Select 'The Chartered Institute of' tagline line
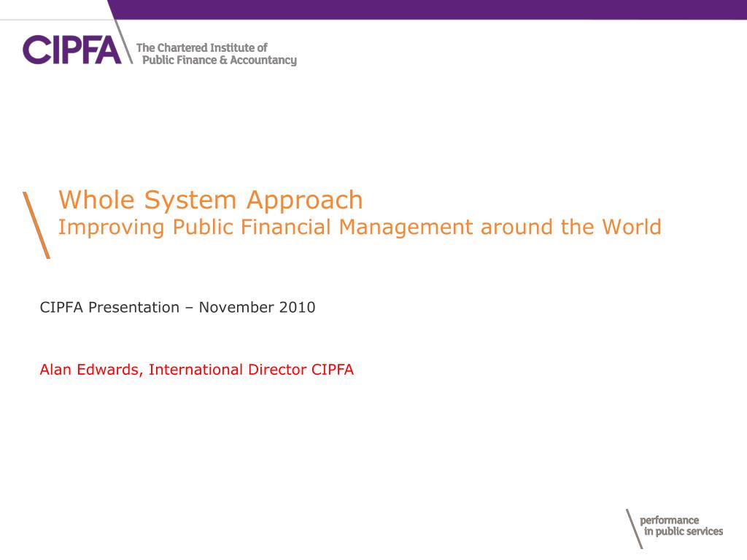This screenshot has height=560, width=747. pyautogui.click(x=201, y=47)
